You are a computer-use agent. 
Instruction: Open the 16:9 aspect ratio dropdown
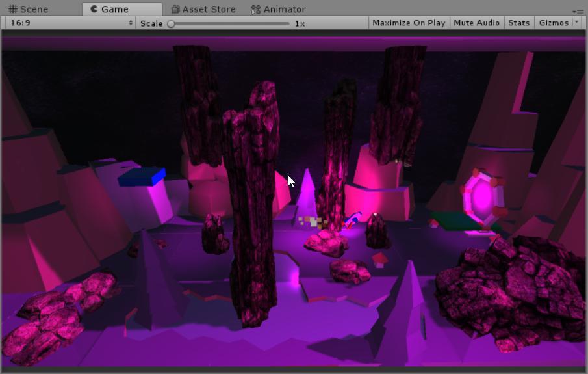click(71, 23)
